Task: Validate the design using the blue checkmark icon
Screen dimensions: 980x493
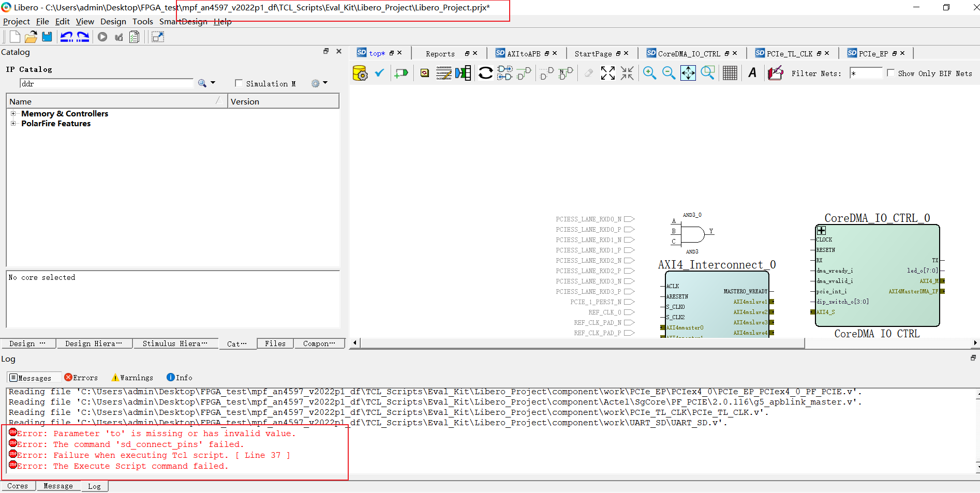Action: tap(379, 73)
